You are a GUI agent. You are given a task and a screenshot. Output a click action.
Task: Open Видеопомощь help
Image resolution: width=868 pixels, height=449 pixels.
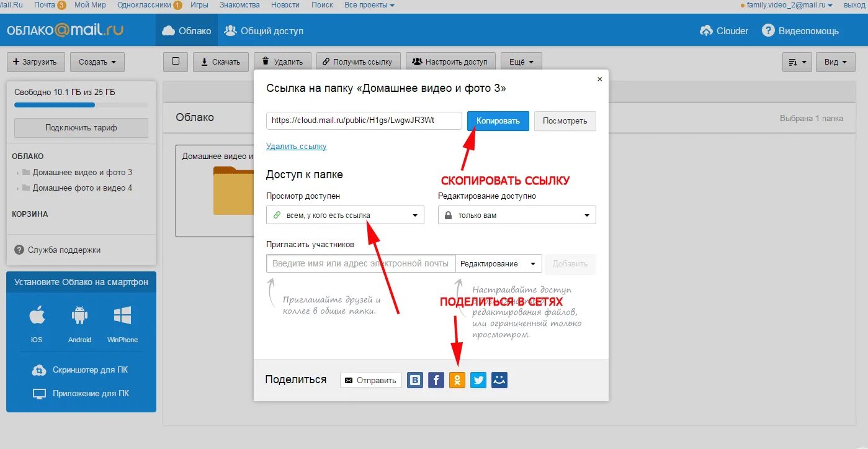tap(800, 30)
